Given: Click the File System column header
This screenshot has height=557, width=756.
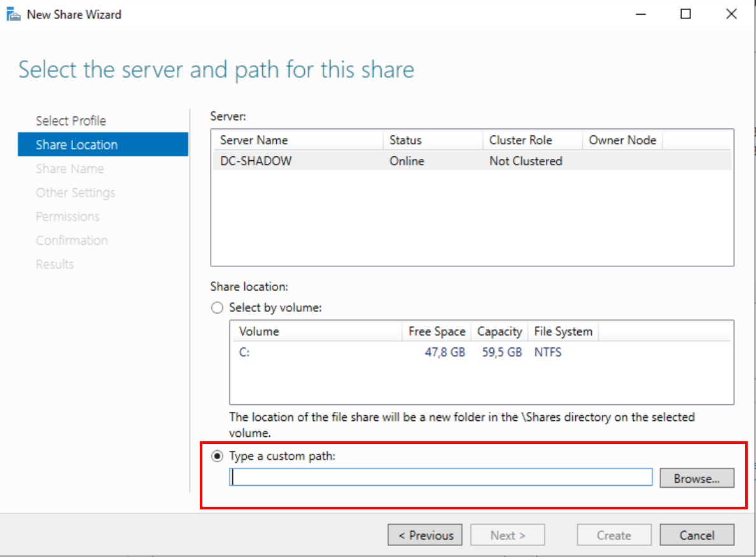Looking at the screenshot, I should tap(563, 332).
